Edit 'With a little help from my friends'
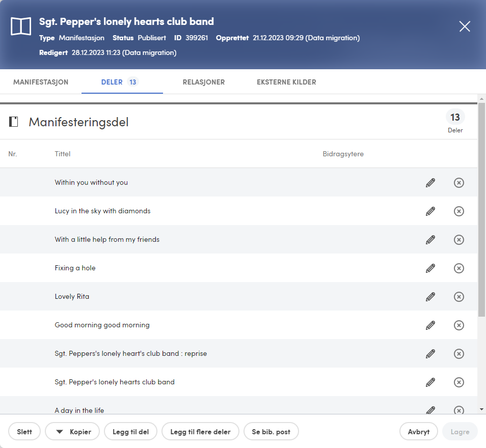This screenshot has width=486, height=448. (430, 240)
